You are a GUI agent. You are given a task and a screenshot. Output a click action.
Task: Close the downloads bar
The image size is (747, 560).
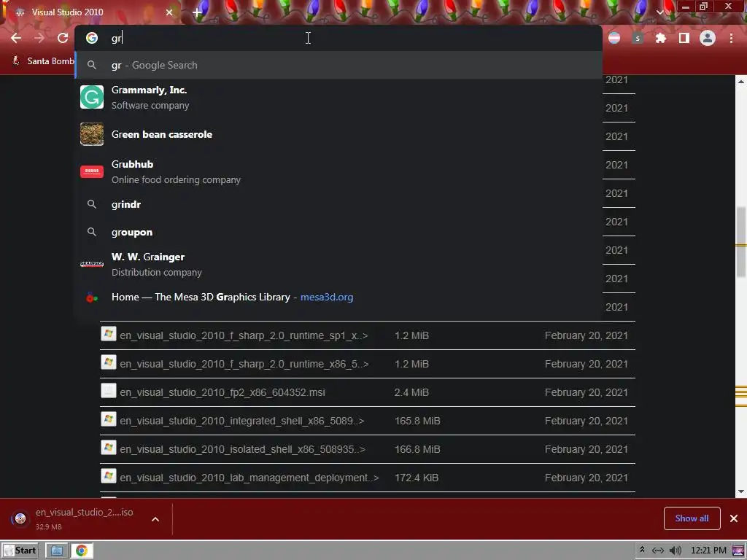pyautogui.click(x=734, y=518)
